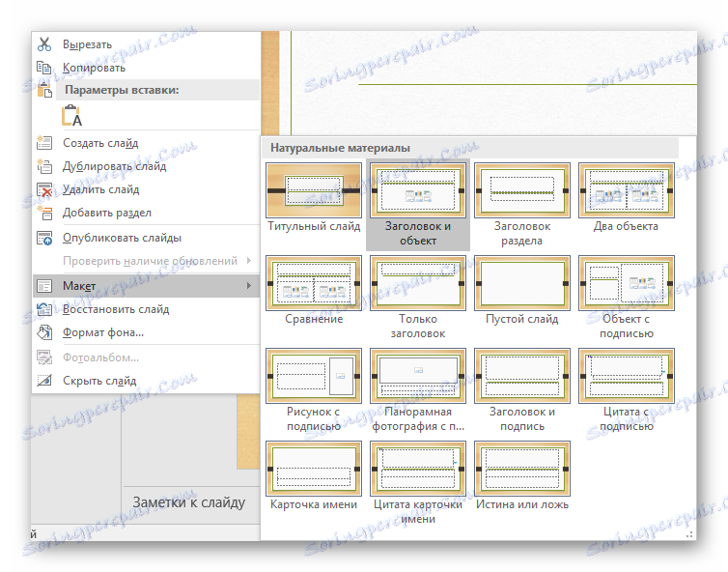Paste using destination theme clipboard-A icon
This screenshot has height=572, width=728.
click(x=71, y=115)
